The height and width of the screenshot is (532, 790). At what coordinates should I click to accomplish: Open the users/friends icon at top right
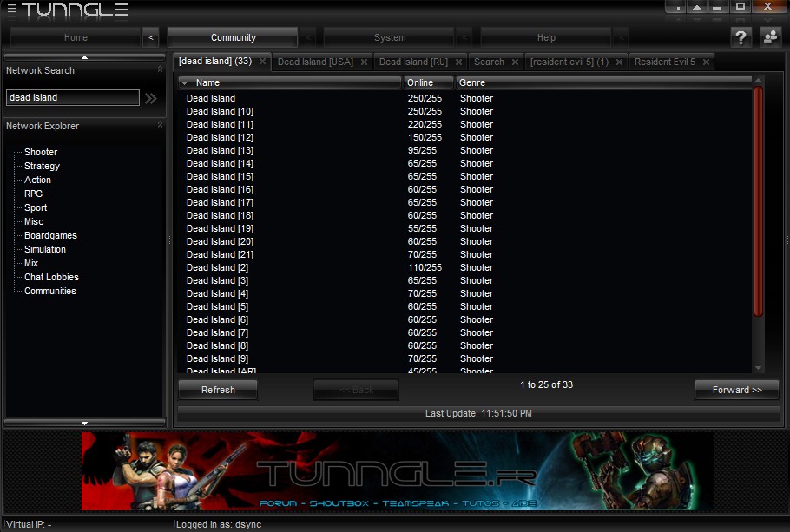[770, 37]
